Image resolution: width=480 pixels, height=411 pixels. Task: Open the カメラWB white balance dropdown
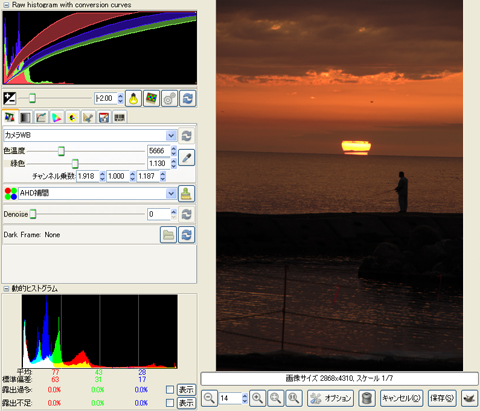coord(90,135)
